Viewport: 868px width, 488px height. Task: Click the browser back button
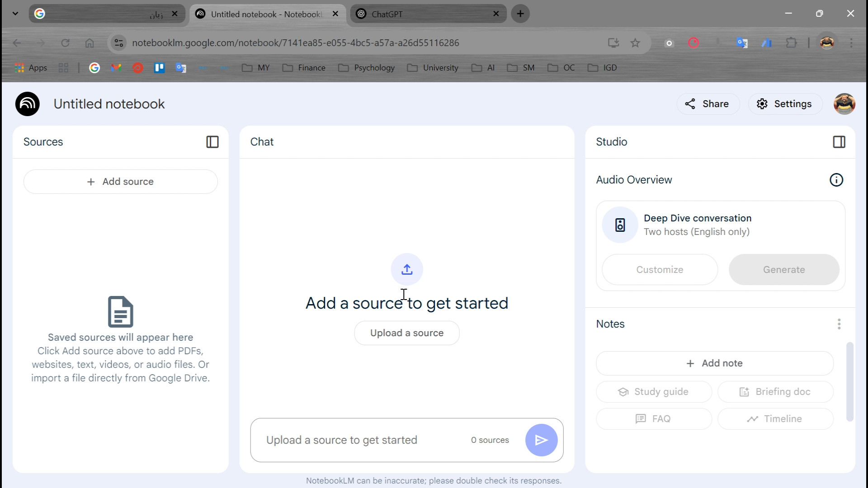17,43
